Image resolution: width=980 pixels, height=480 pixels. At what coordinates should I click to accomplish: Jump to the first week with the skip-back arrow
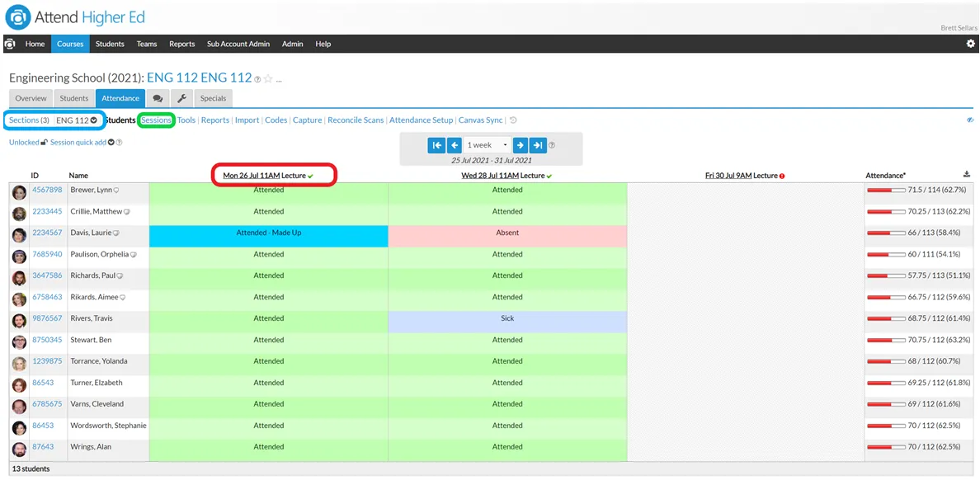(x=436, y=145)
